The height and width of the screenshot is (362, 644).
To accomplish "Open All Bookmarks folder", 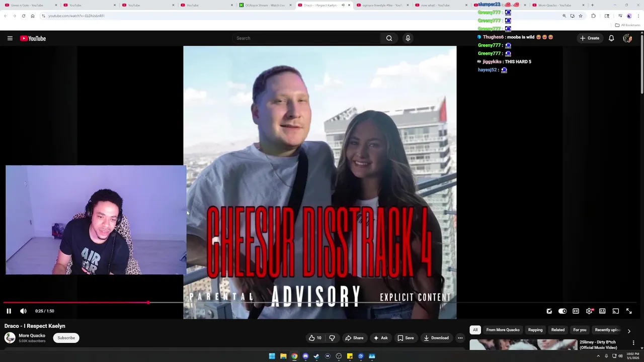I will 627,25.
